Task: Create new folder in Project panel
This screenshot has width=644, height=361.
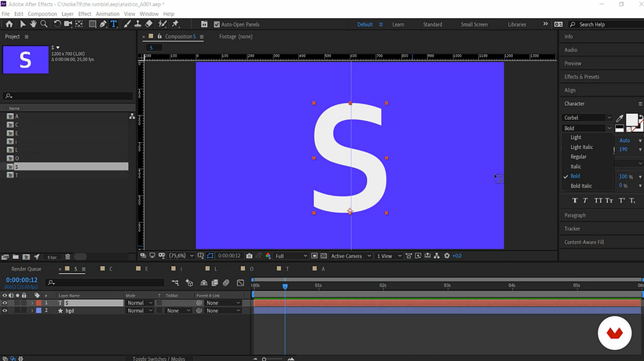Action: [16, 257]
